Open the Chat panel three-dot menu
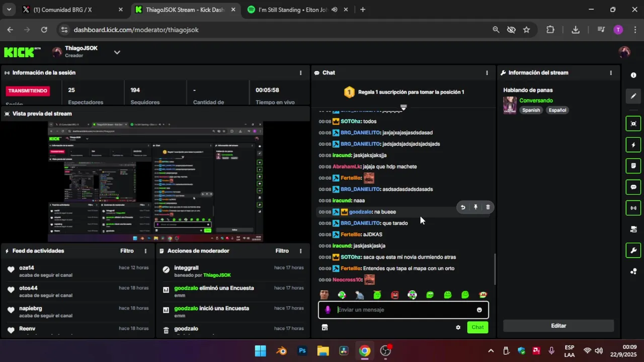Screen dimensions: 644x362 coord(487,73)
